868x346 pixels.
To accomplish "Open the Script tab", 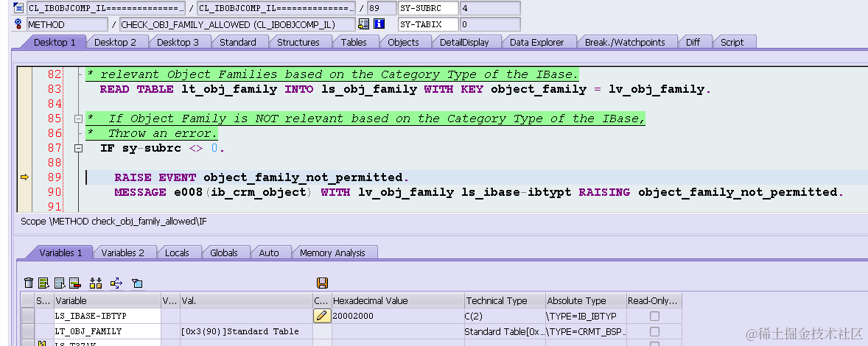I will tap(732, 42).
